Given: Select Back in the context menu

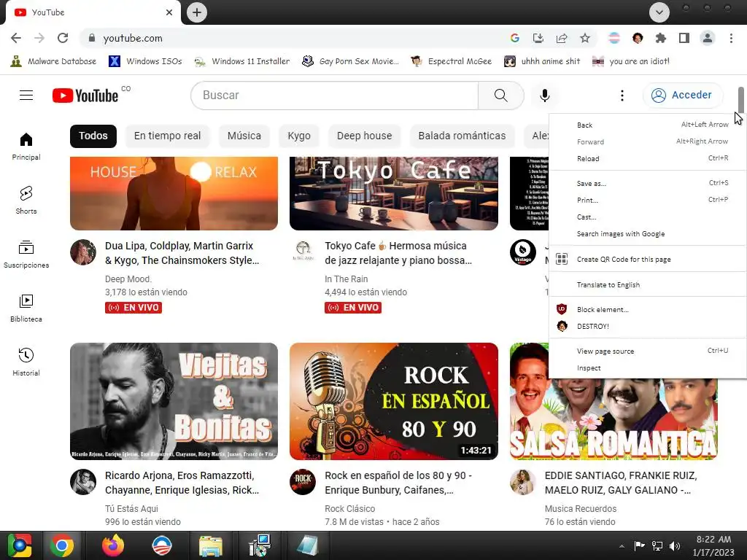Looking at the screenshot, I should tap(648, 125).
